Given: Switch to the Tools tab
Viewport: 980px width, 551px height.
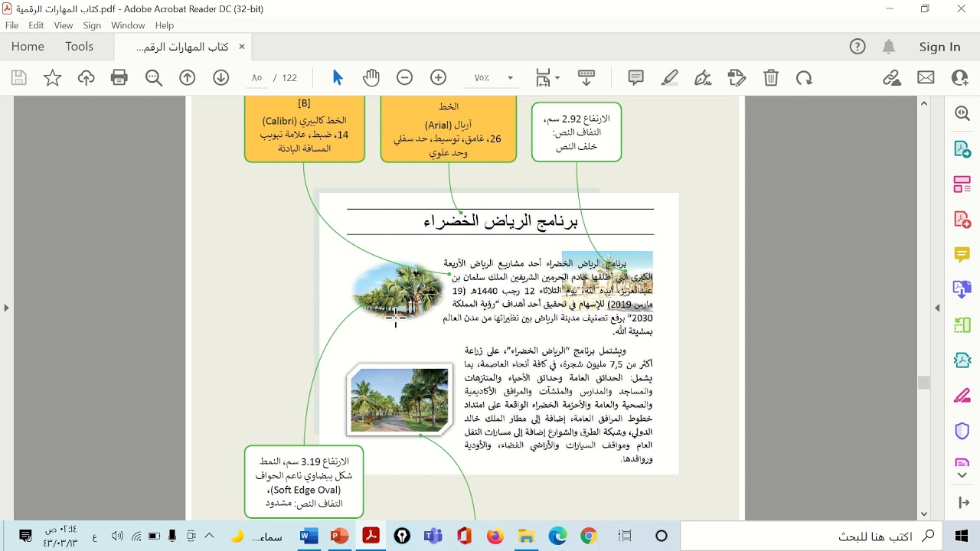Looking at the screenshot, I should point(79,47).
